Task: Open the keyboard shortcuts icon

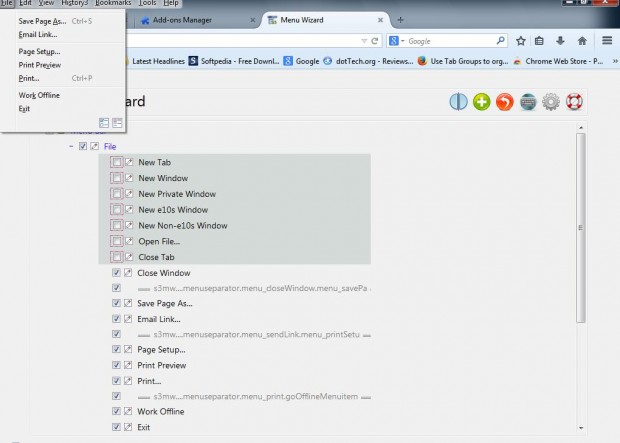Action: coord(528,102)
